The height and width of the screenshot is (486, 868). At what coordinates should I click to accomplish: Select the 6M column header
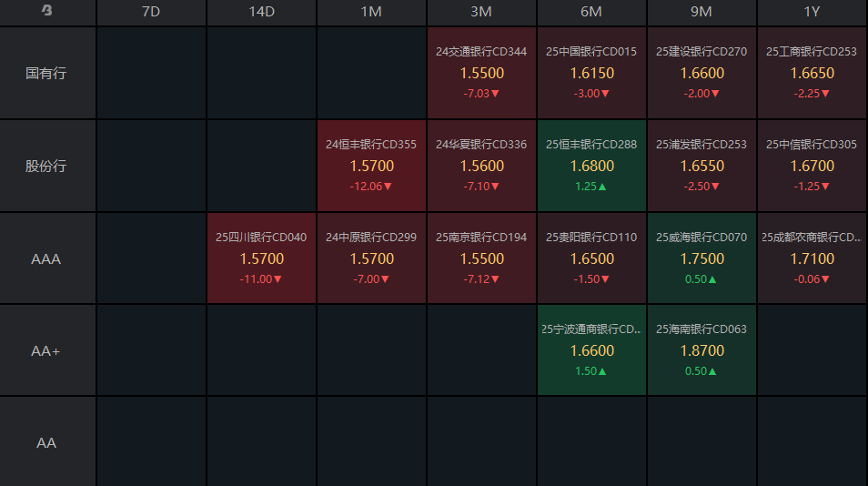[591, 12]
